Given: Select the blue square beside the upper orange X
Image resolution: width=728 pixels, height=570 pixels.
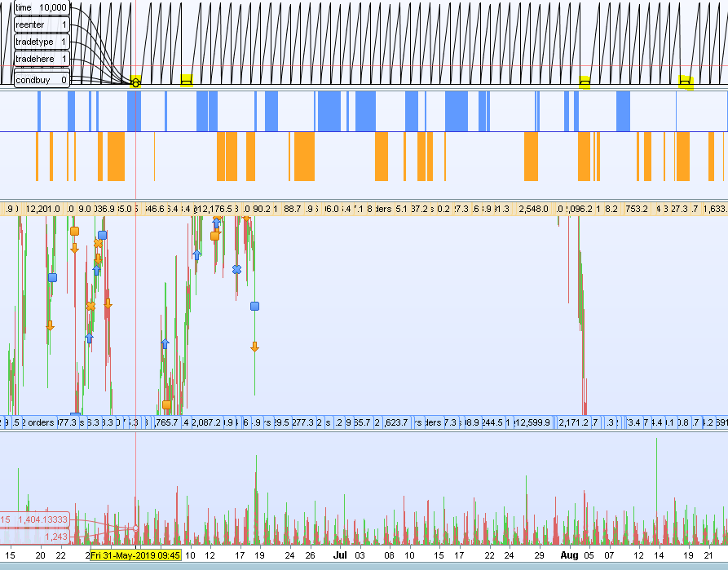Looking at the screenshot, I should tap(102, 235).
